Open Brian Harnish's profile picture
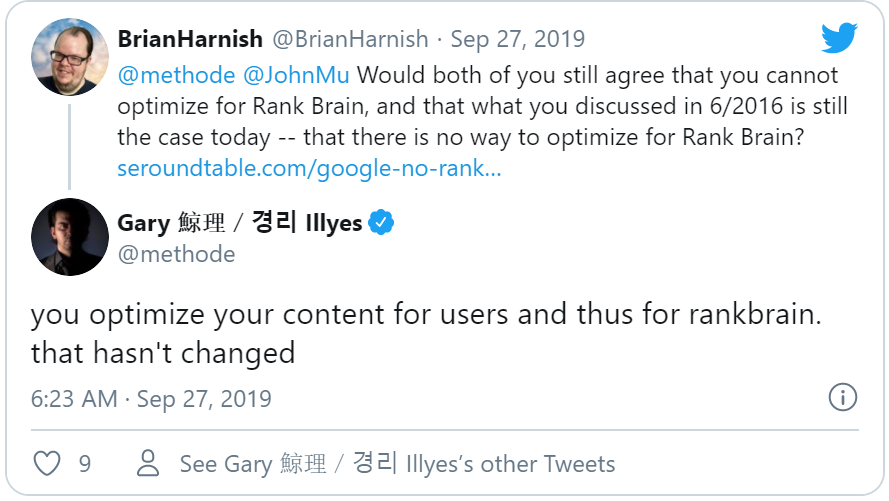The image size is (889, 501). pos(70,56)
